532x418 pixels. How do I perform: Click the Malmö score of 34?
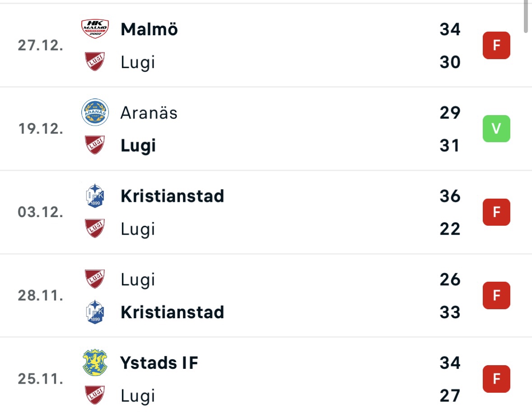(450, 29)
